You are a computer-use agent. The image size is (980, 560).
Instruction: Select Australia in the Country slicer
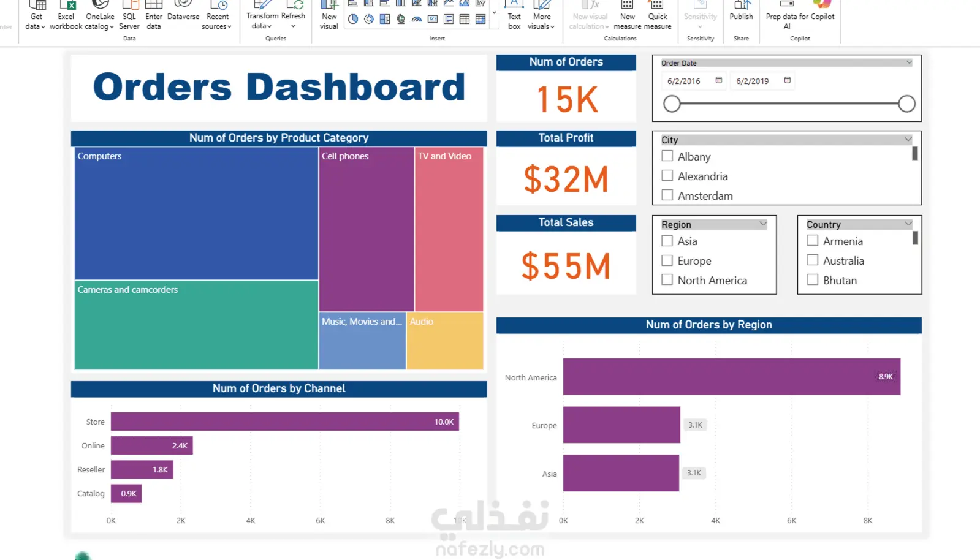[x=813, y=260]
